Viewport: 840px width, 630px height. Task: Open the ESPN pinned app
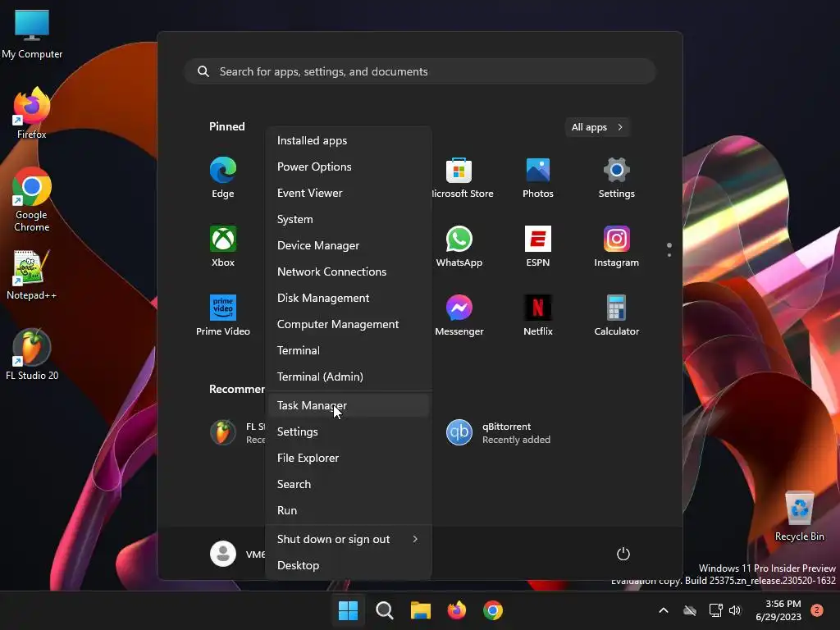click(538, 246)
